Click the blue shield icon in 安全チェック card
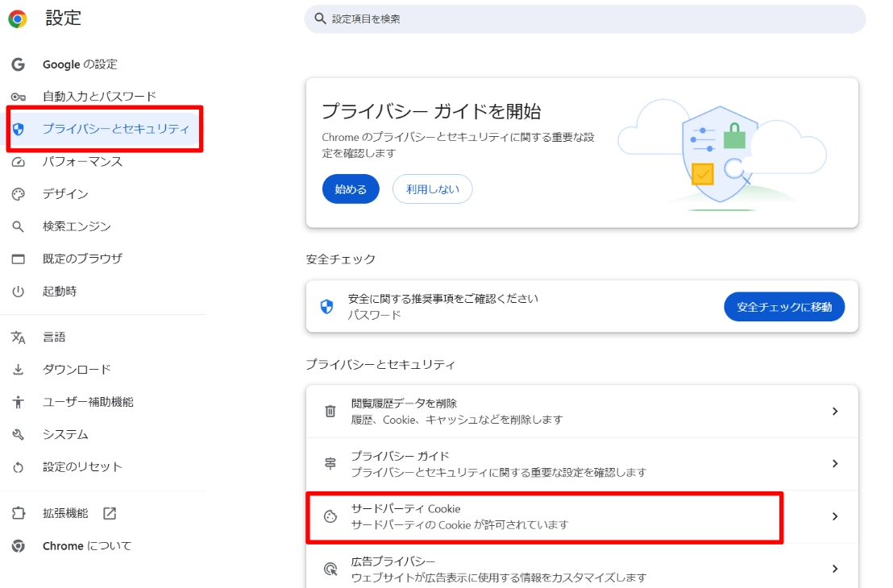 click(x=327, y=307)
